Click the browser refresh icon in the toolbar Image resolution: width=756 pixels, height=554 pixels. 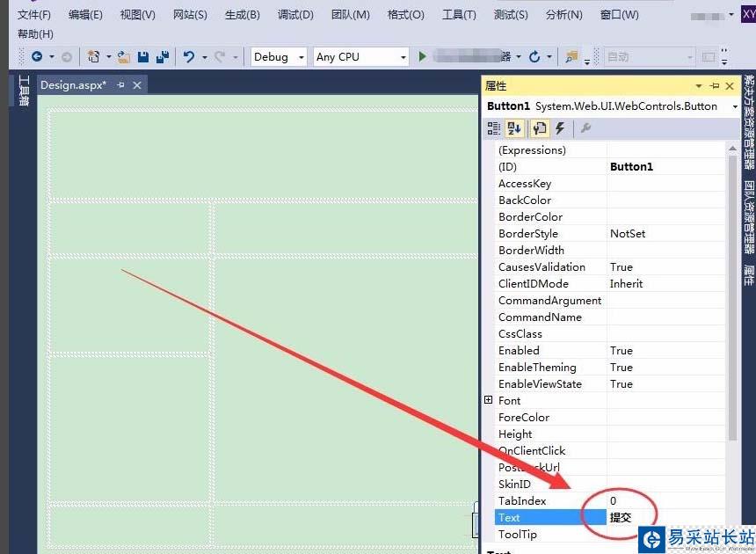tap(534, 56)
